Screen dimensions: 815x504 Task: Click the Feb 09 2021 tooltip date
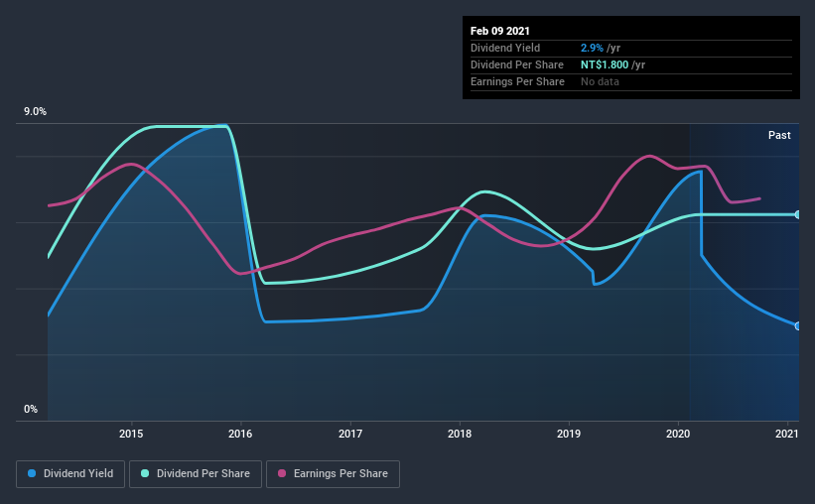point(500,31)
